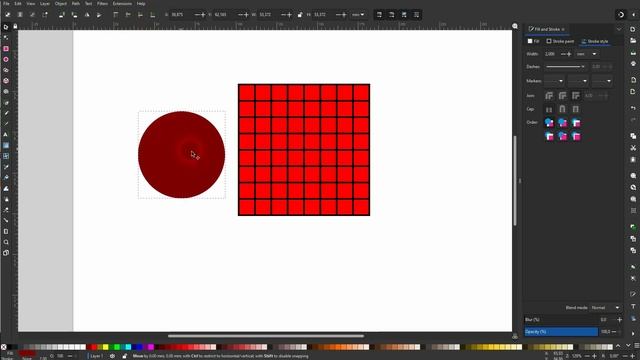
Task: Close the Fill and Stroke panel tab
Action: (563, 29)
